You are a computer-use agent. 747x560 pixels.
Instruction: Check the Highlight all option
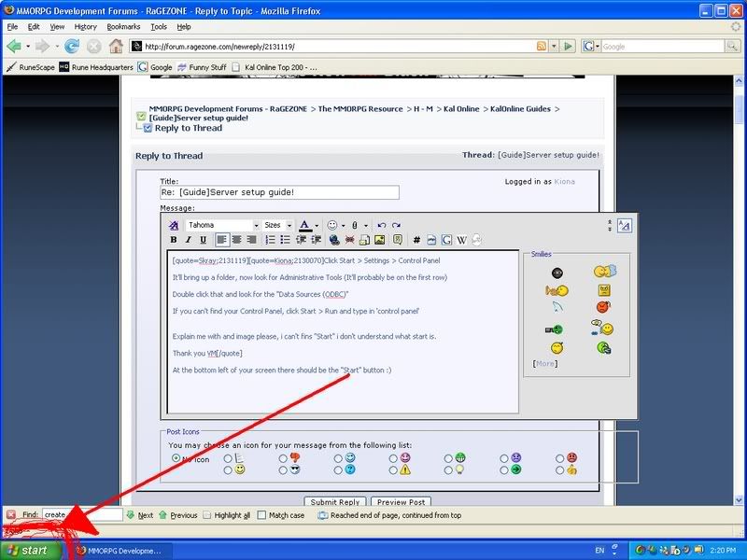click(x=207, y=515)
